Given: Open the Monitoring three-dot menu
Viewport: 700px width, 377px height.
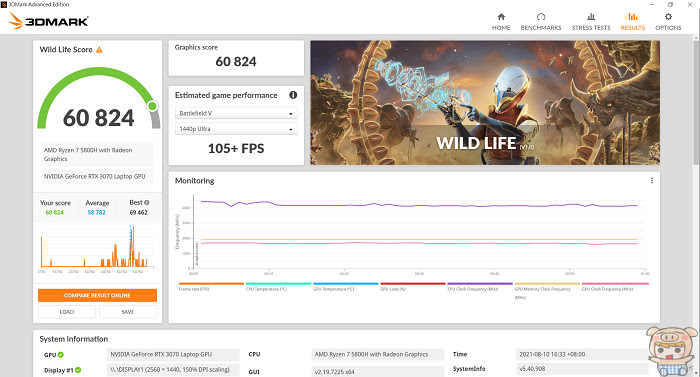Looking at the screenshot, I should pyautogui.click(x=652, y=180).
